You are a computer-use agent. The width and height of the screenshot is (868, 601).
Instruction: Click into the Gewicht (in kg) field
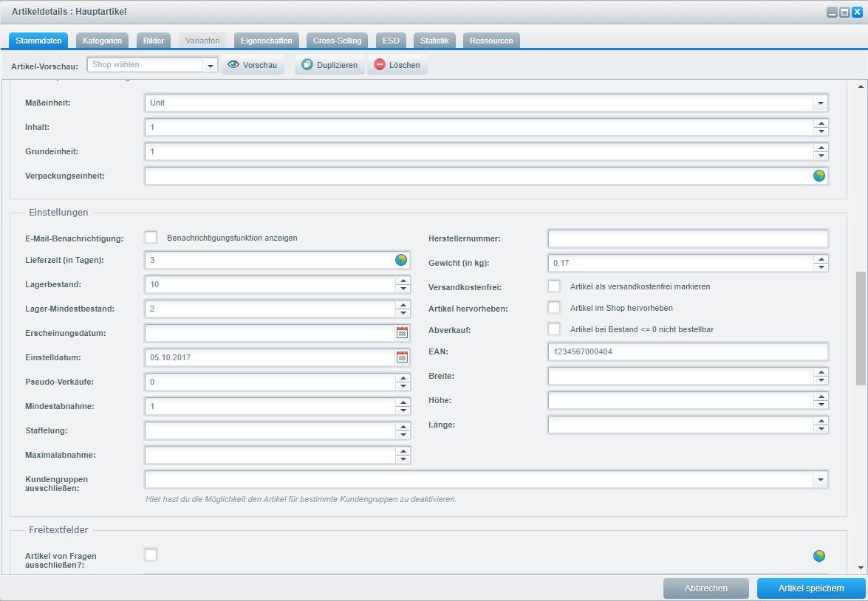pyautogui.click(x=681, y=263)
